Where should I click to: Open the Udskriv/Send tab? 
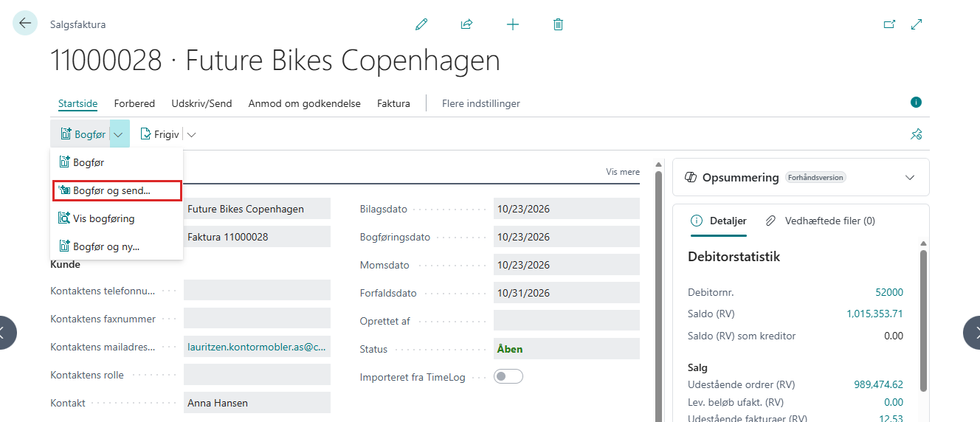(201, 103)
